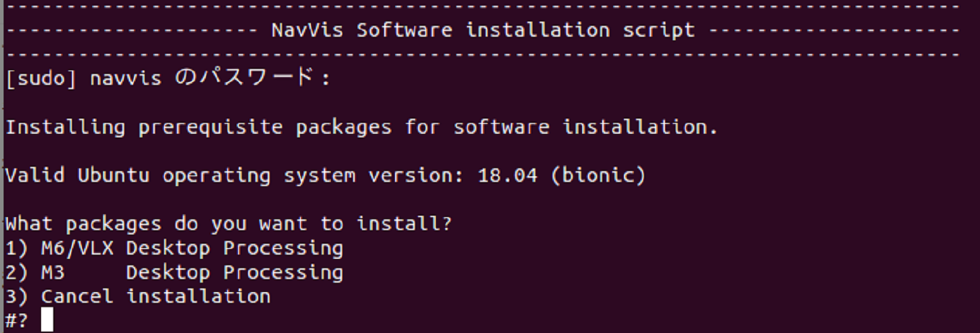Click the "M3" package name
Screen dimensions: 980x333
(x=53, y=273)
